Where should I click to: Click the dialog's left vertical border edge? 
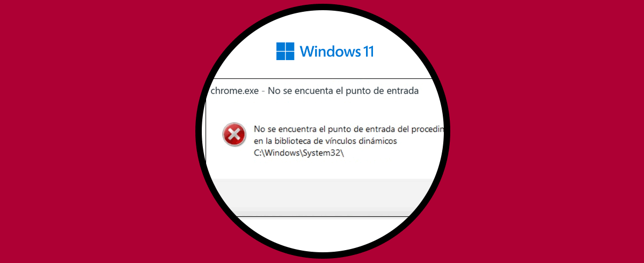tap(206, 150)
